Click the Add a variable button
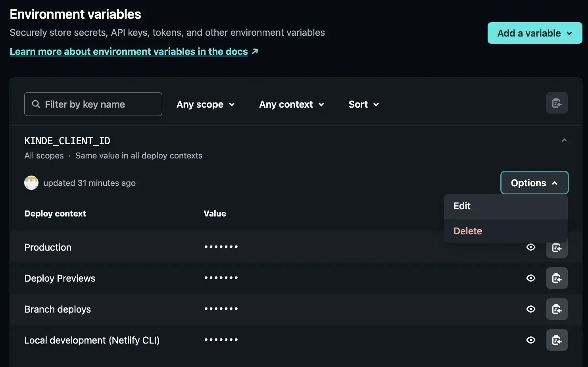The width and height of the screenshot is (588, 367). click(x=534, y=33)
